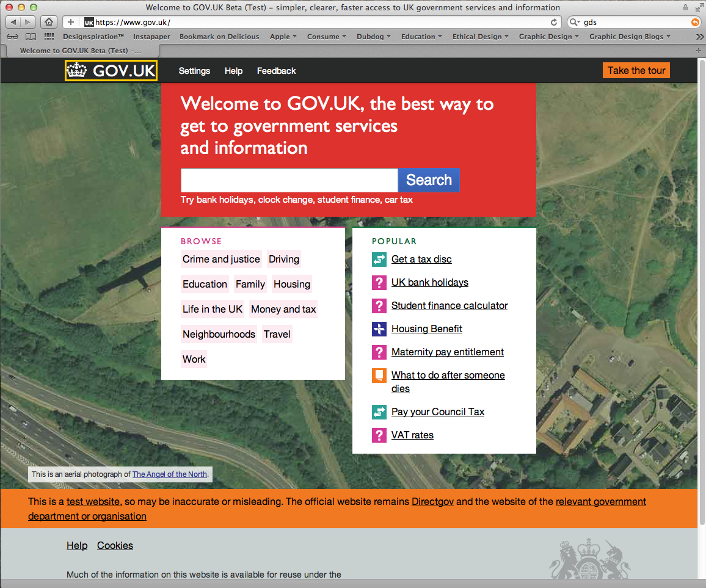Reload the page using the refresh icon
The height and width of the screenshot is (588, 706).
(554, 22)
